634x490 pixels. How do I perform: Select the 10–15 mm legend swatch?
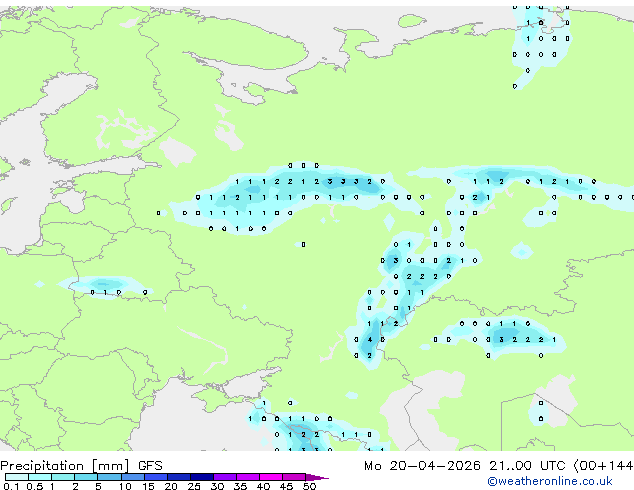click(x=132, y=477)
